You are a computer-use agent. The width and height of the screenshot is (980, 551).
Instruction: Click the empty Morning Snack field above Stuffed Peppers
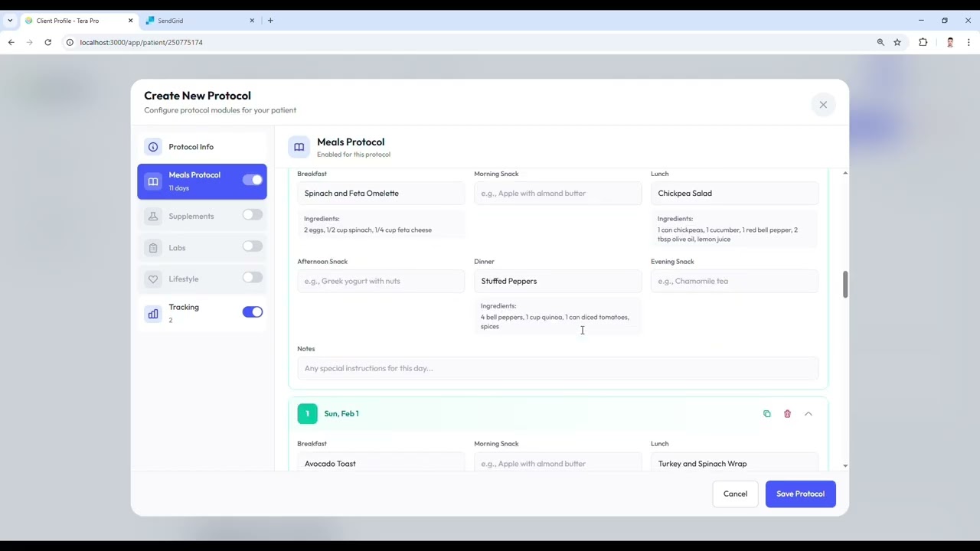[557, 194]
